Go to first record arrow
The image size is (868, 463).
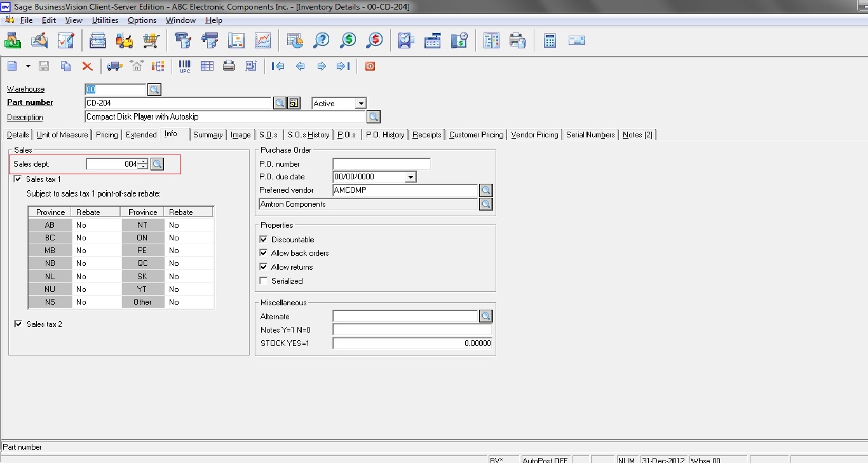[278, 66]
